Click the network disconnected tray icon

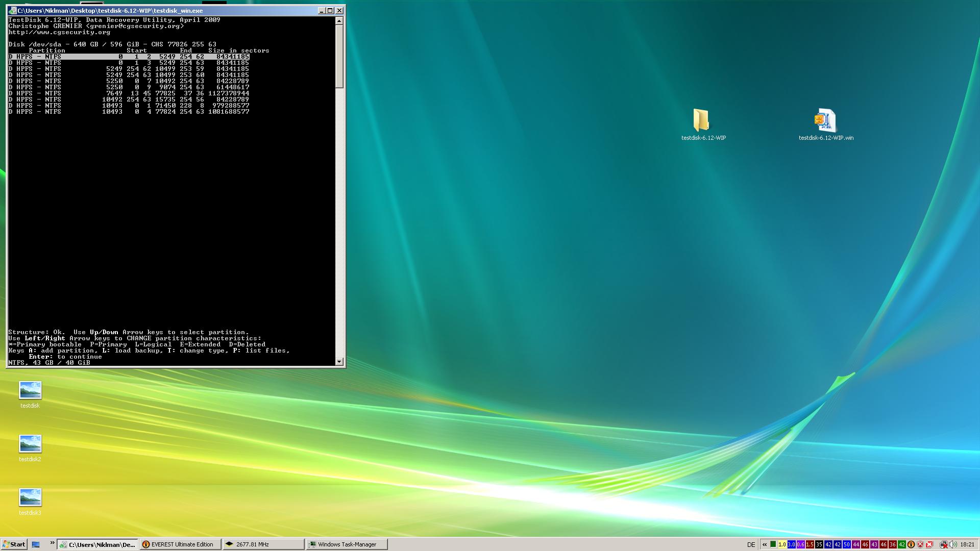tap(944, 544)
